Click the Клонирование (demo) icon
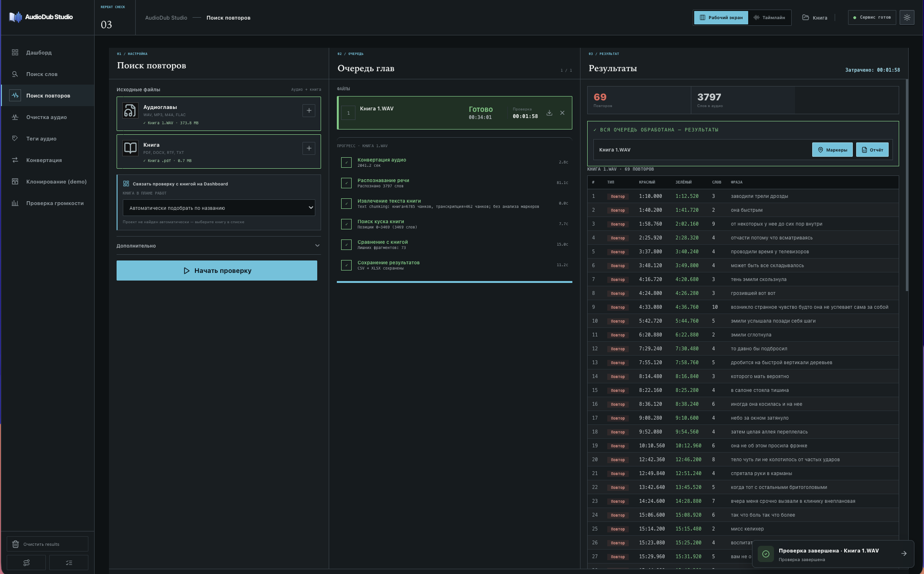The width and height of the screenshot is (924, 574). pyautogui.click(x=15, y=182)
